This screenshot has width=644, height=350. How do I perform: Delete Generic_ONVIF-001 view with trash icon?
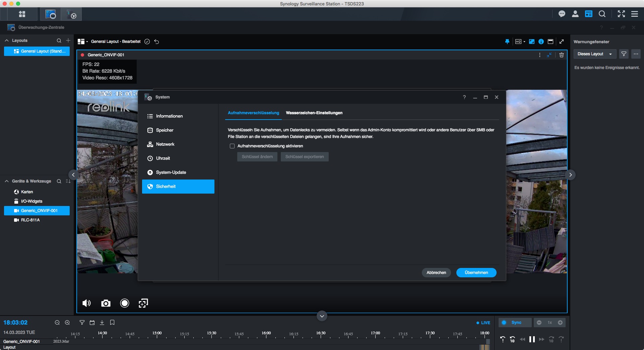click(562, 55)
